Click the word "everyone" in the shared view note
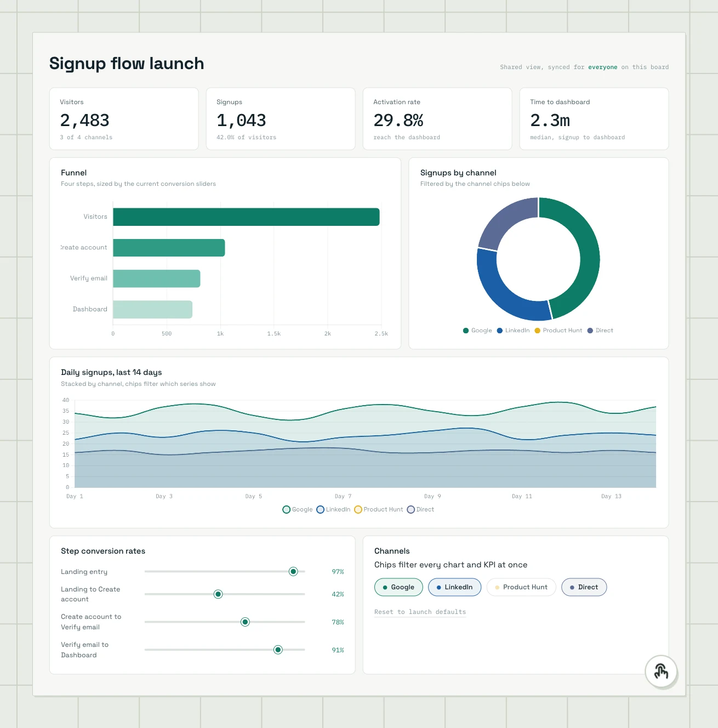 (x=603, y=67)
